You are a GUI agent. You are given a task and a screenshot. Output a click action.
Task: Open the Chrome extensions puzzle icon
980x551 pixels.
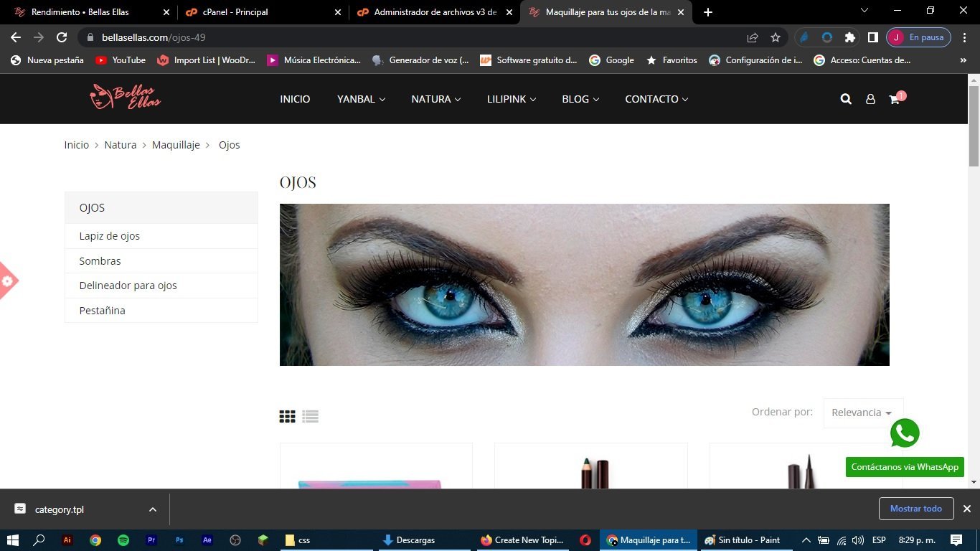[x=850, y=37]
